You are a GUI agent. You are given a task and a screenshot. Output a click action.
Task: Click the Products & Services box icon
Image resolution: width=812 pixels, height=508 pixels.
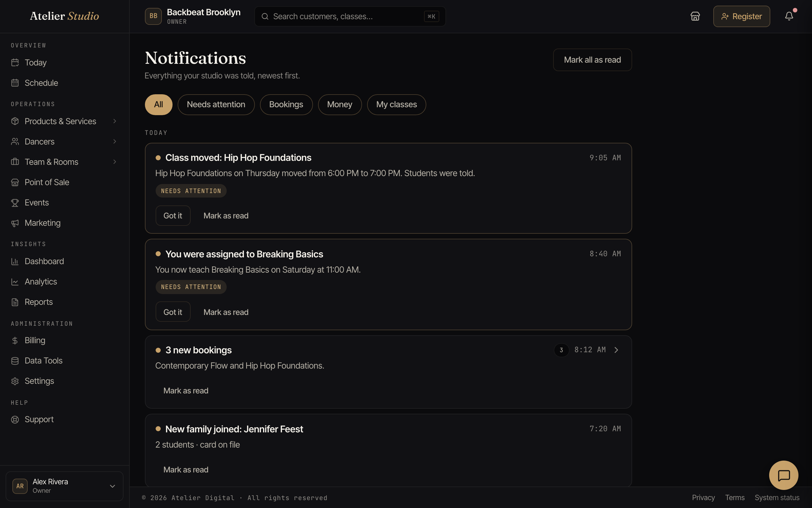15,121
